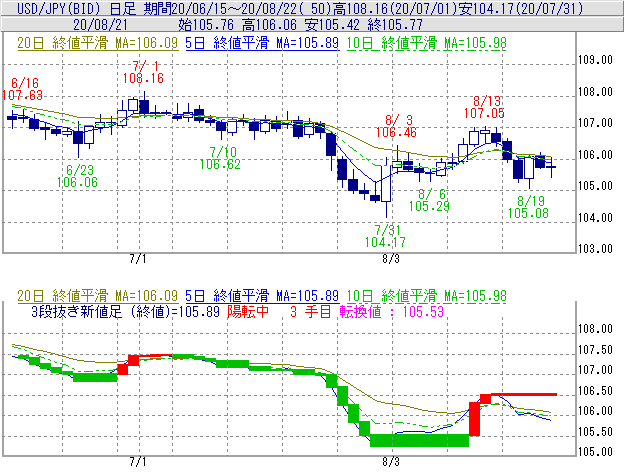Click the 6/23 106.06 low label
The width and height of the screenshot is (624, 474).
pyautogui.click(x=77, y=176)
